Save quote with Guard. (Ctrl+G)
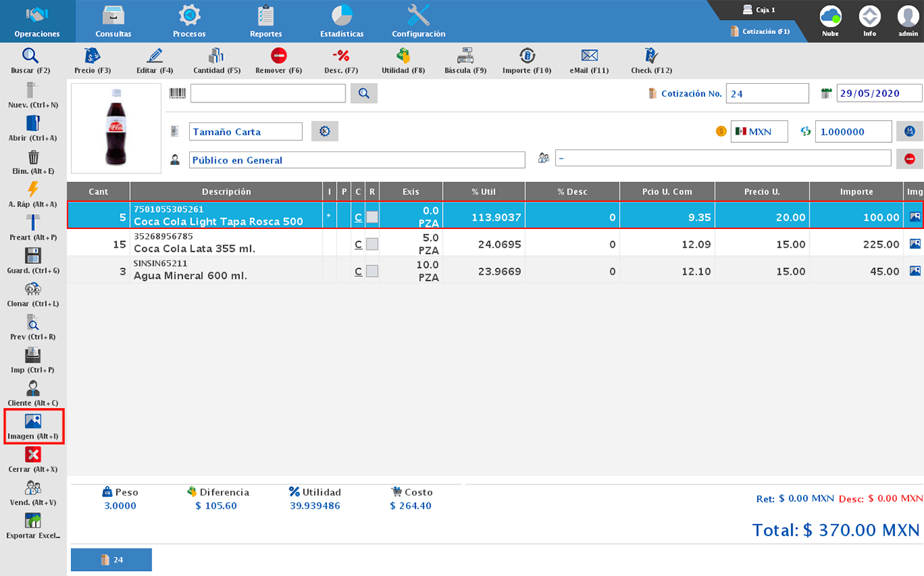 pyautogui.click(x=33, y=256)
